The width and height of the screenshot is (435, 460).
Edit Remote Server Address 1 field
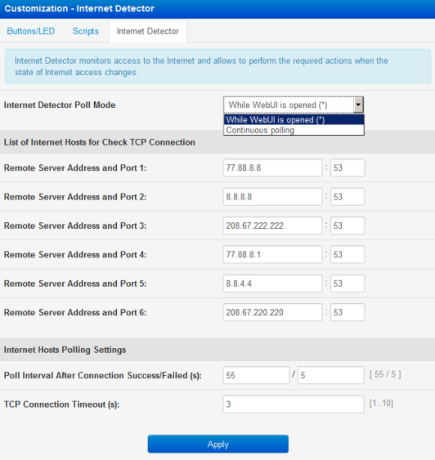[x=273, y=168]
